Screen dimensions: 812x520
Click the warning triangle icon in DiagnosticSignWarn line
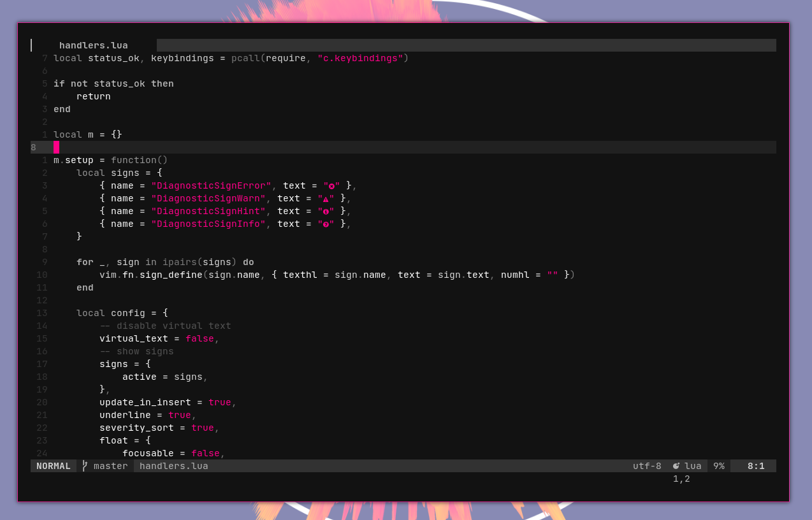pos(326,199)
